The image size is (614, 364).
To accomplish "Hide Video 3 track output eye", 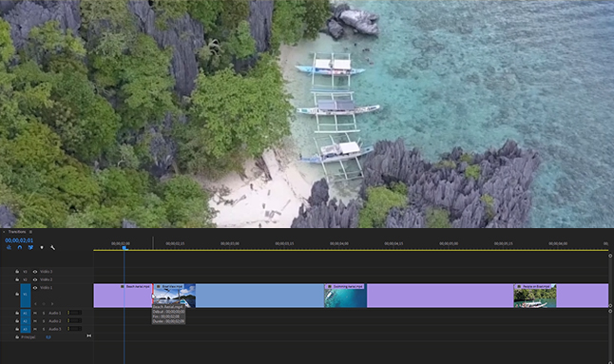I will [x=35, y=271].
